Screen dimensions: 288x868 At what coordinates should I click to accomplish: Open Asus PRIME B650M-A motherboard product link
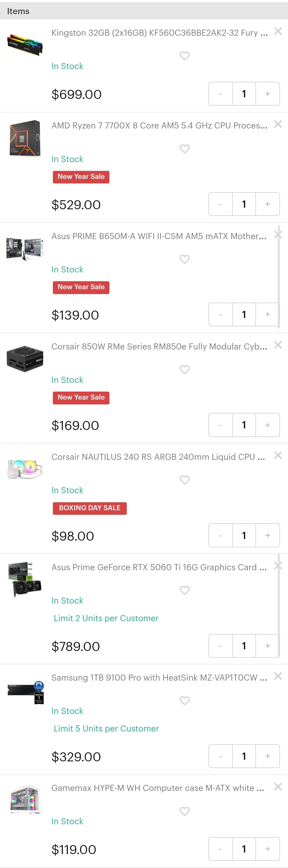click(x=159, y=236)
